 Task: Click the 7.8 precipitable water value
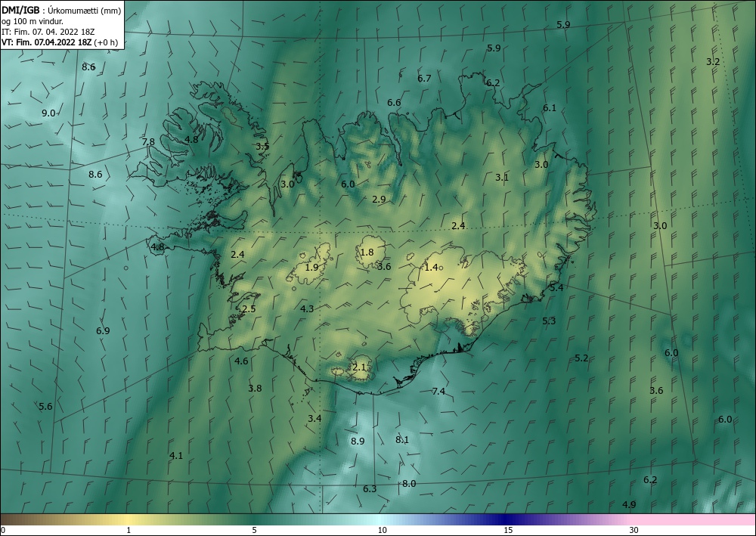pyautogui.click(x=148, y=141)
